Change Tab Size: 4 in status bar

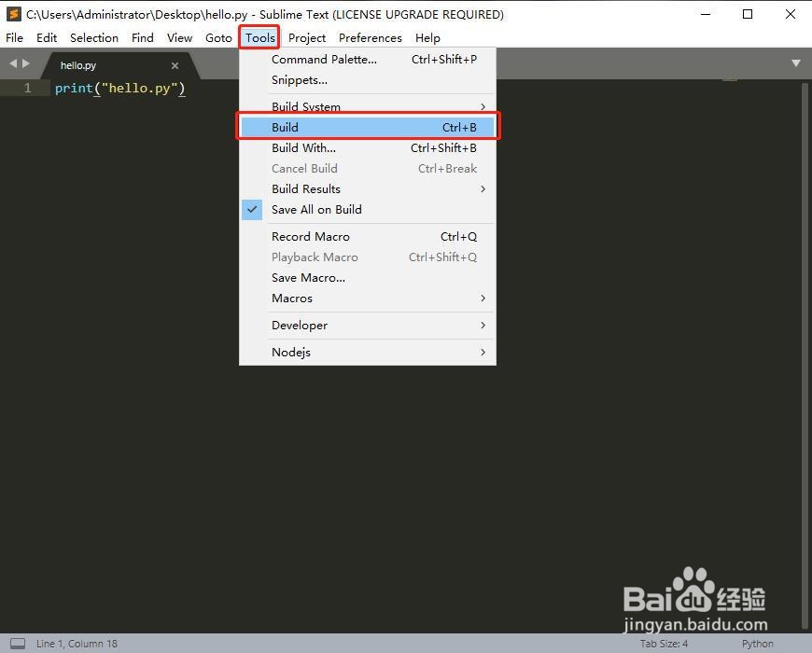click(664, 644)
